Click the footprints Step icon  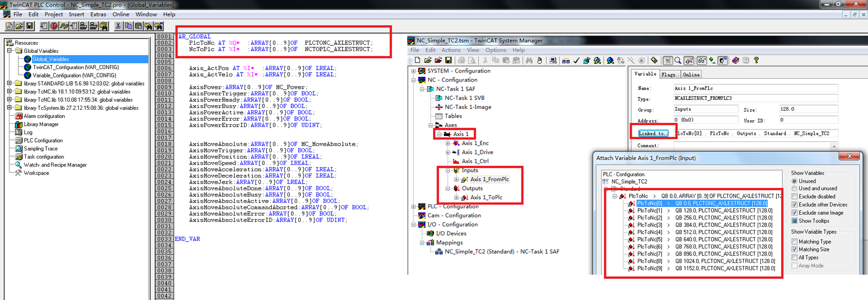[x=64, y=26]
